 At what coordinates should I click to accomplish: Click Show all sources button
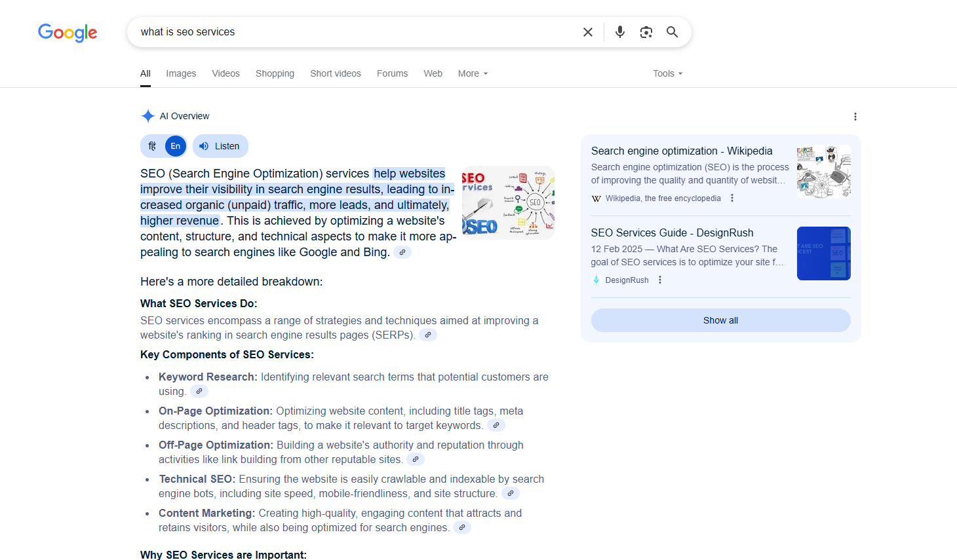tap(721, 320)
